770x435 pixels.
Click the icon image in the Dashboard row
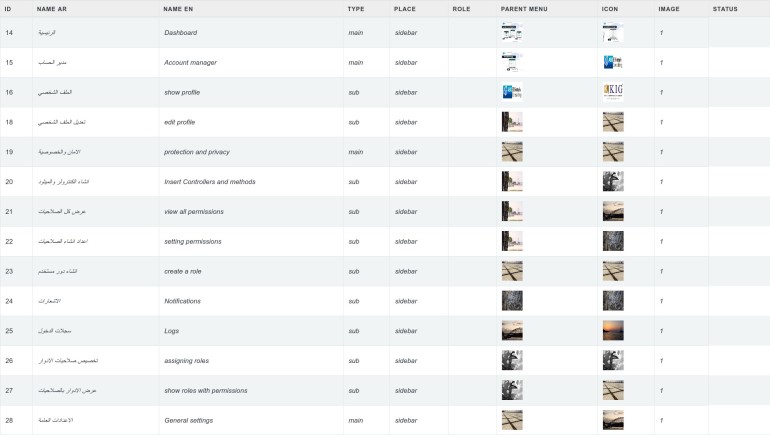tap(613, 33)
